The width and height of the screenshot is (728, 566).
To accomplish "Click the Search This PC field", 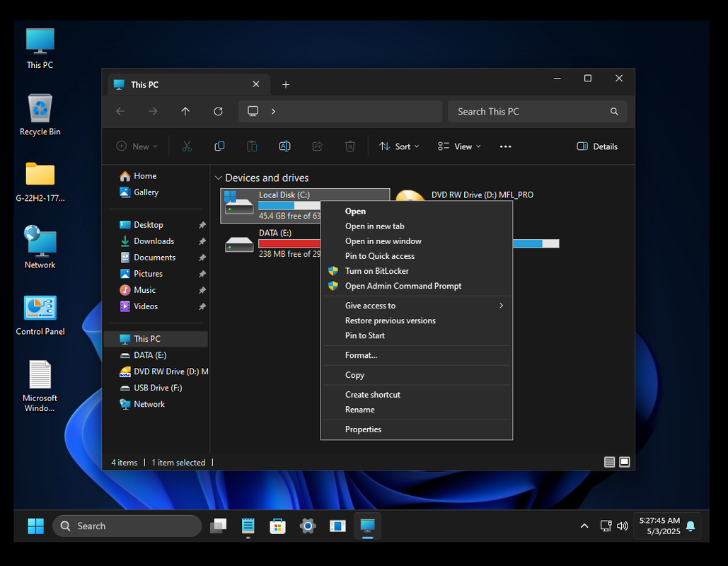I will pyautogui.click(x=537, y=112).
